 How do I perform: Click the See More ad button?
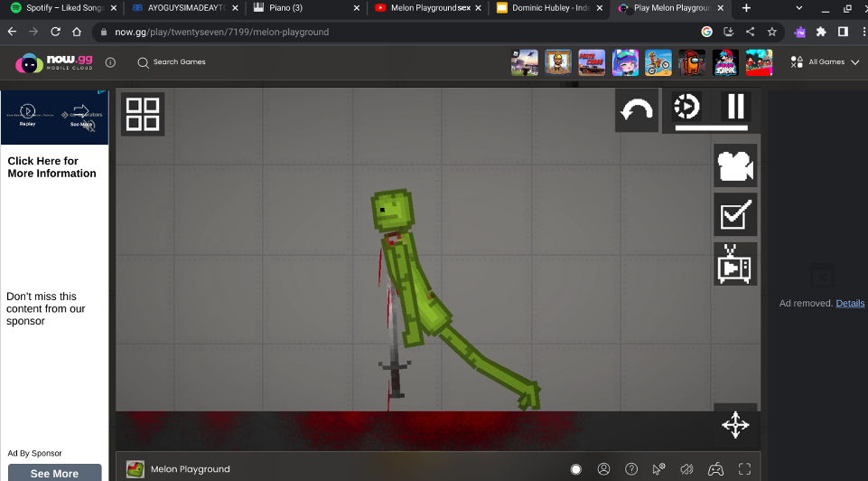point(54,473)
